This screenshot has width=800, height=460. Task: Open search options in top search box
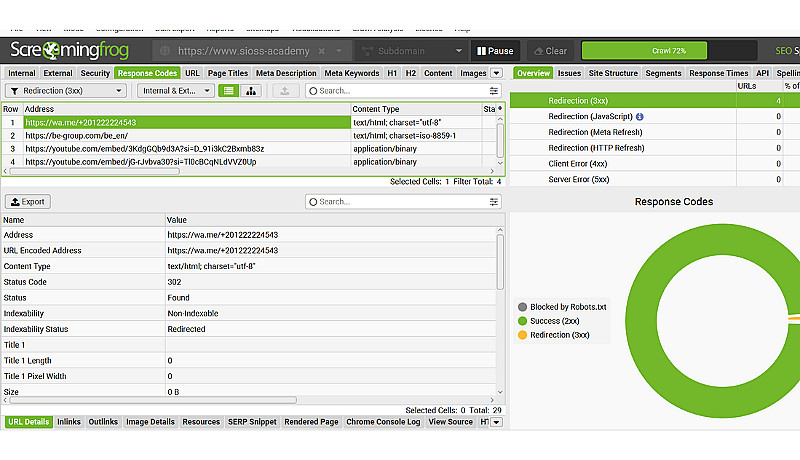[x=493, y=91]
